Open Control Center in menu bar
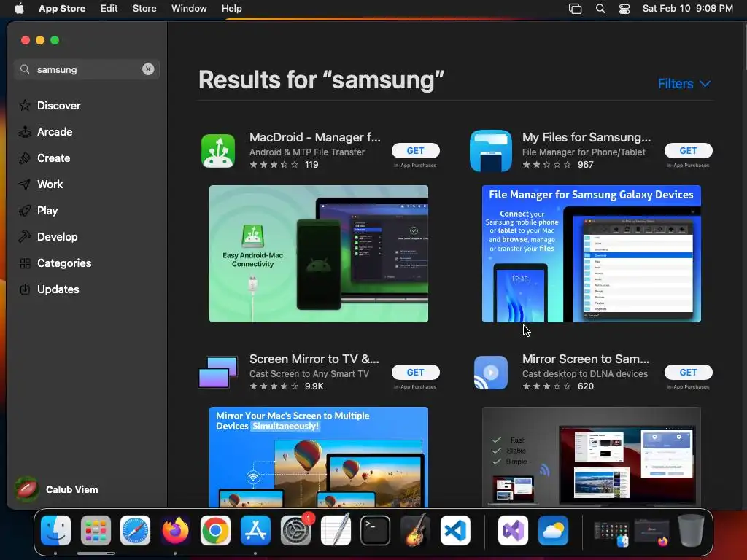Screen dimensions: 747x560 pos(624,9)
